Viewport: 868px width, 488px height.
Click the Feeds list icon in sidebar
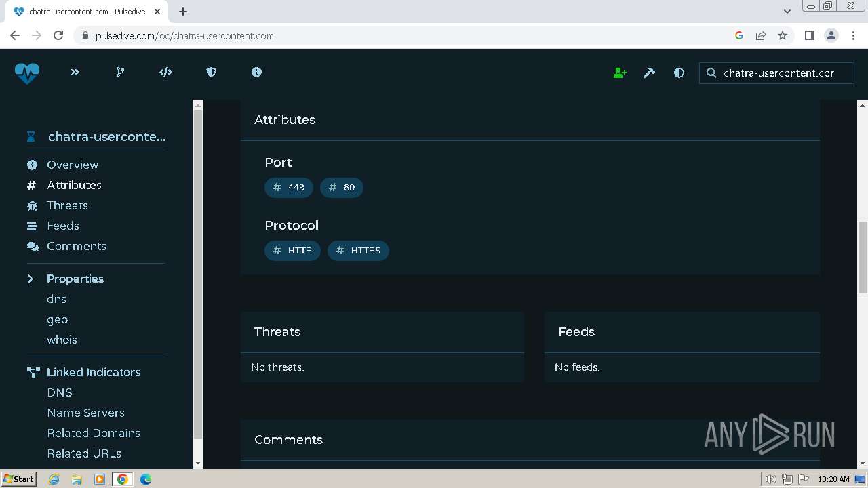[x=32, y=226]
